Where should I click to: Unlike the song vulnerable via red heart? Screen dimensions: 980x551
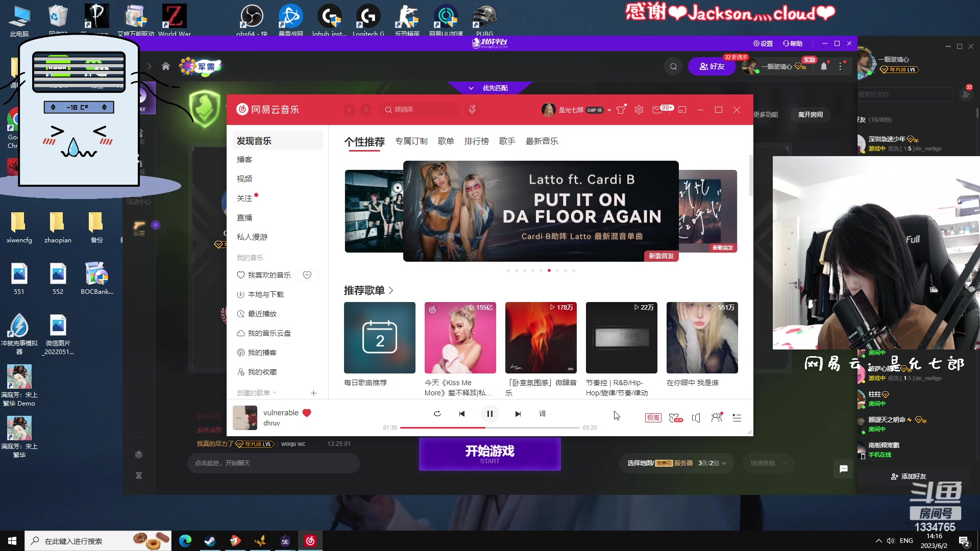coord(307,413)
